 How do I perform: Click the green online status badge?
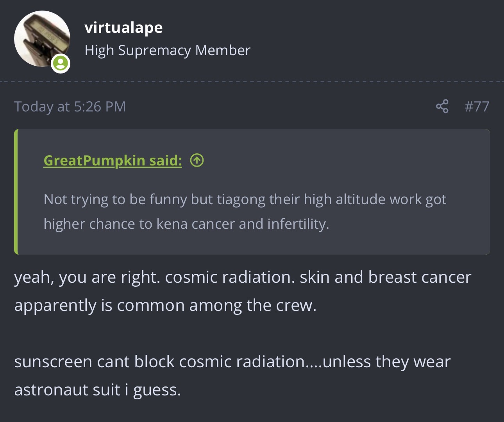[x=61, y=63]
